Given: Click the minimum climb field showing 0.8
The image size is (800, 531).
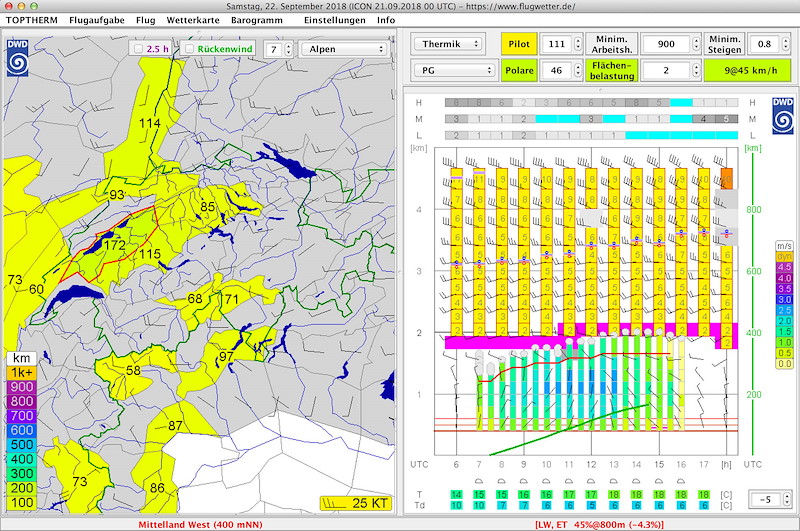Looking at the screenshot, I should coord(764,44).
